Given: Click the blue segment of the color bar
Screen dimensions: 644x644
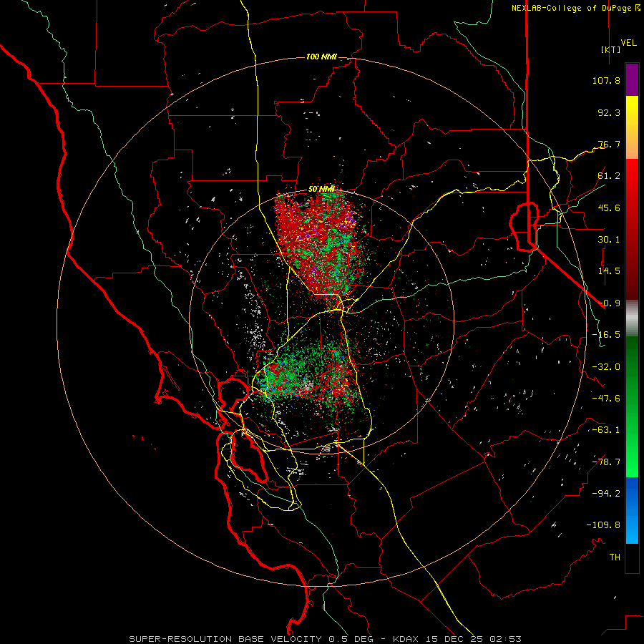Looking at the screenshot, I should coord(632,510).
